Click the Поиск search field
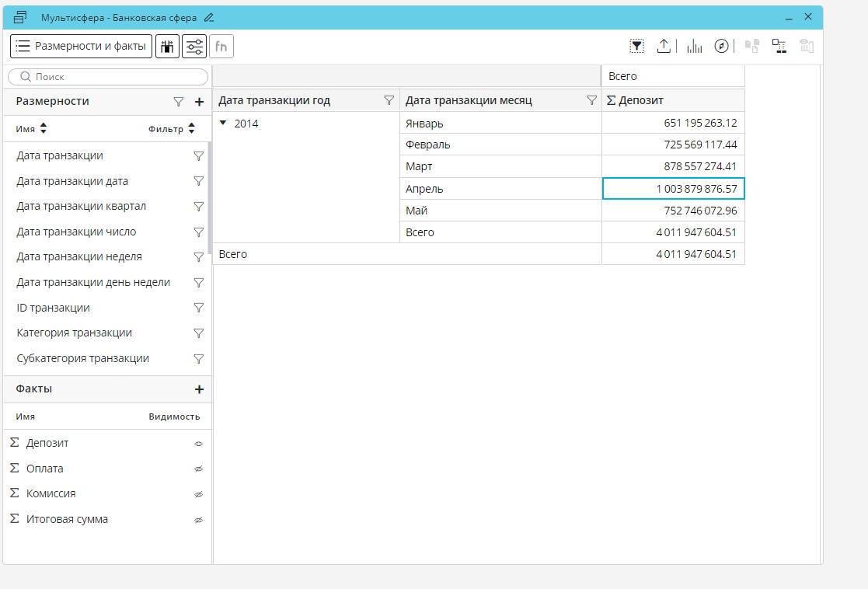The image size is (868, 589). 109,77
